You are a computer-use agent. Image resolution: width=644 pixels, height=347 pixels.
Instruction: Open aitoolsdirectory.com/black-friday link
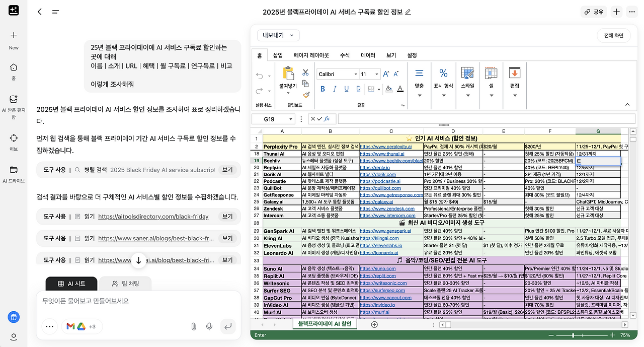pyautogui.click(x=153, y=217)
